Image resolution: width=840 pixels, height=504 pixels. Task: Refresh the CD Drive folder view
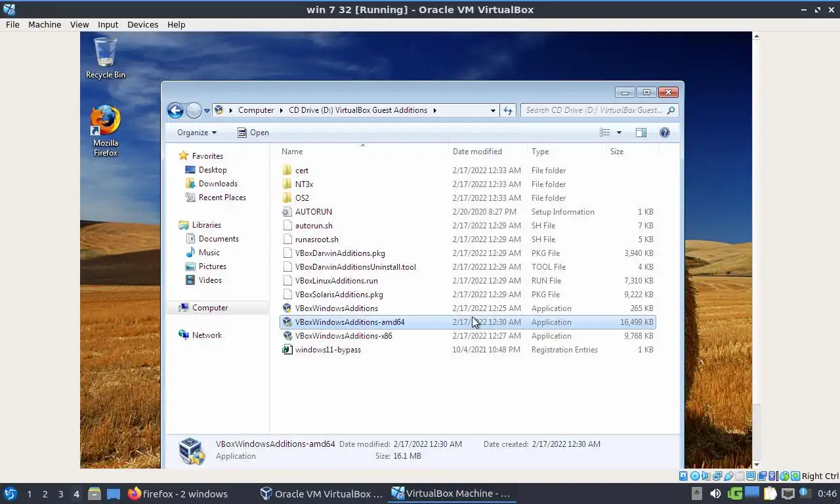coord(507,110)
